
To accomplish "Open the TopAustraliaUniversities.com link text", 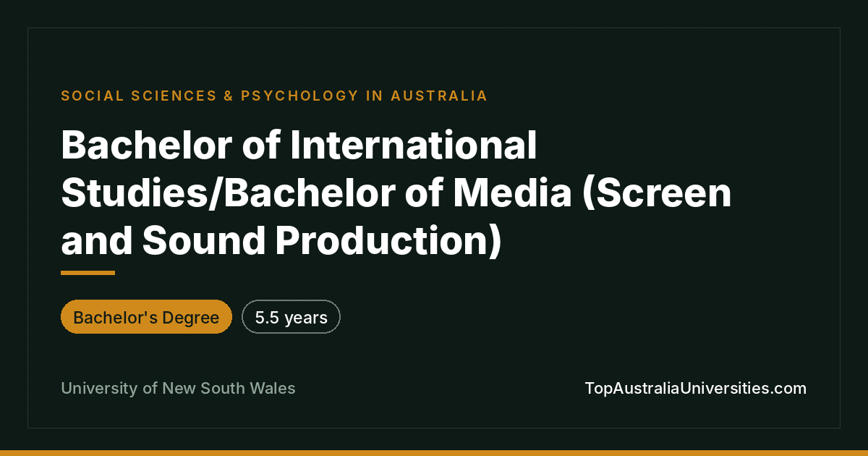I will 695,388.
